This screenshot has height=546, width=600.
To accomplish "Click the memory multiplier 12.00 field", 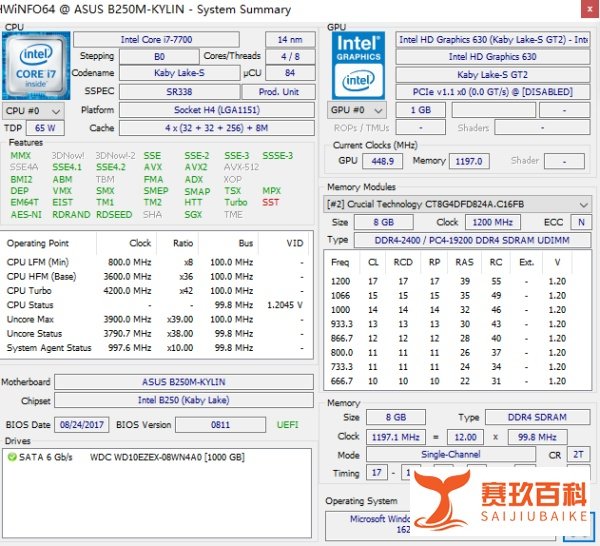I will (465, 437).
